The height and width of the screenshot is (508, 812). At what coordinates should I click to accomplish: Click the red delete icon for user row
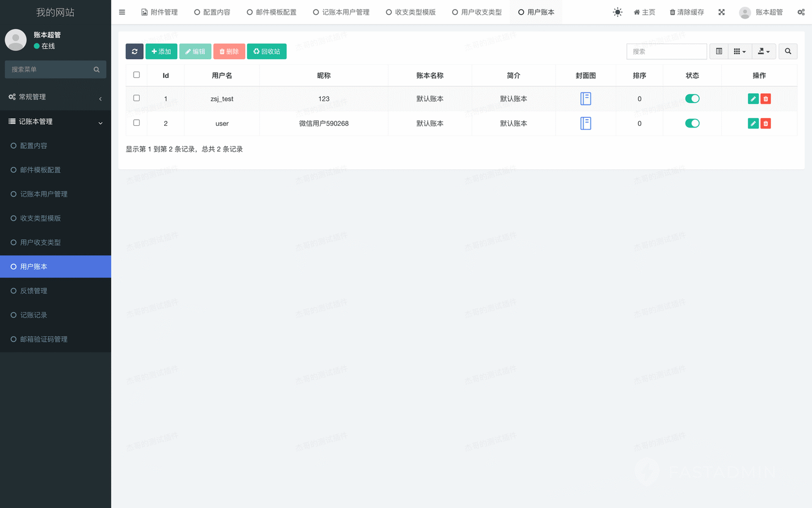765,124
